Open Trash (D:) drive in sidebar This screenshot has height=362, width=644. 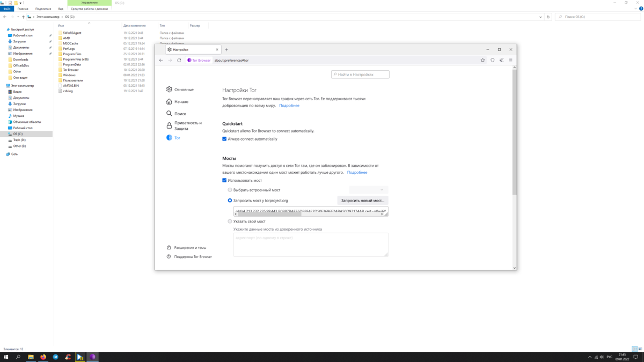point(19,140)
